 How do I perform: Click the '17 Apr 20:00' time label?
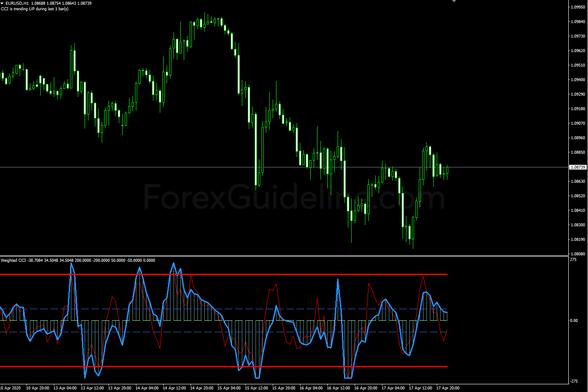click(448, 388)
